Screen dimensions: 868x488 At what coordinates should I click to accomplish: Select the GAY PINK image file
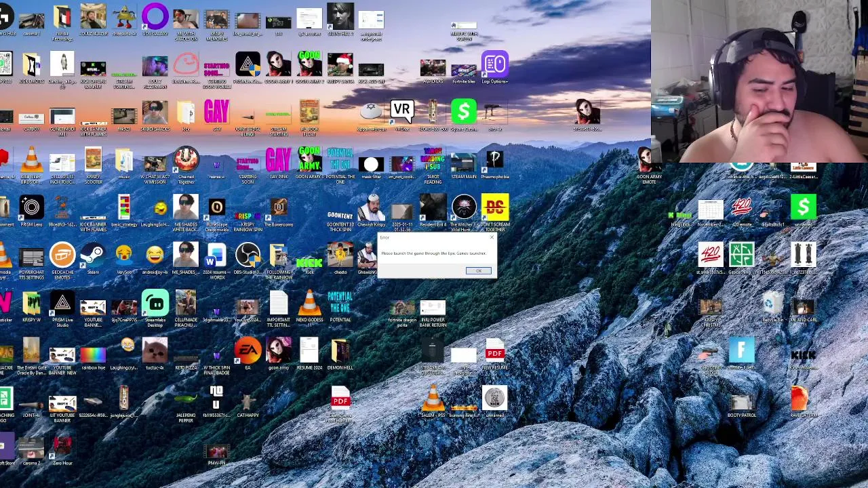click(278, 163)
